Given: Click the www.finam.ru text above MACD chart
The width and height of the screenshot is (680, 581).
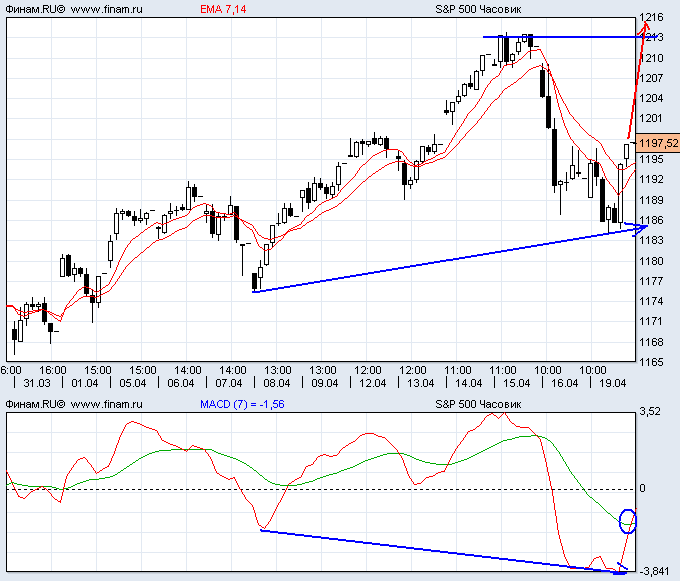Looking at the screenshot, I should click(106, 404).
